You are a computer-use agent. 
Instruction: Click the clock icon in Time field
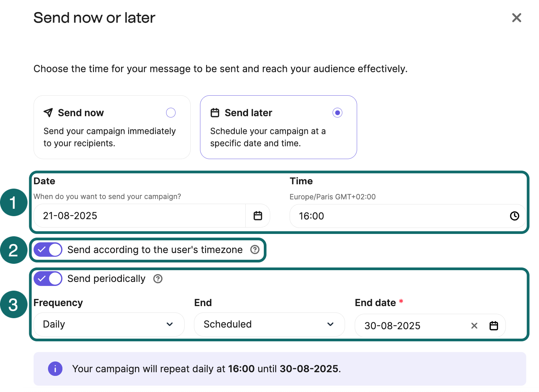514,216
